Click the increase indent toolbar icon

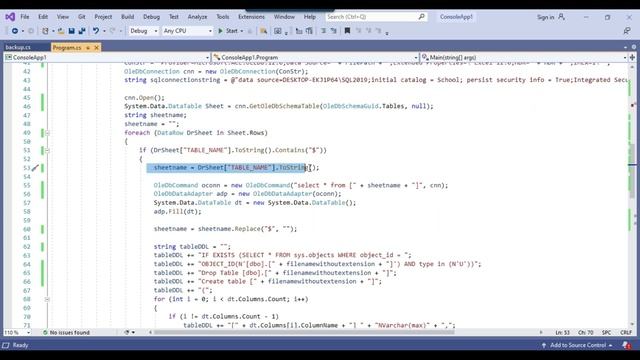click(x=309, y=31)
